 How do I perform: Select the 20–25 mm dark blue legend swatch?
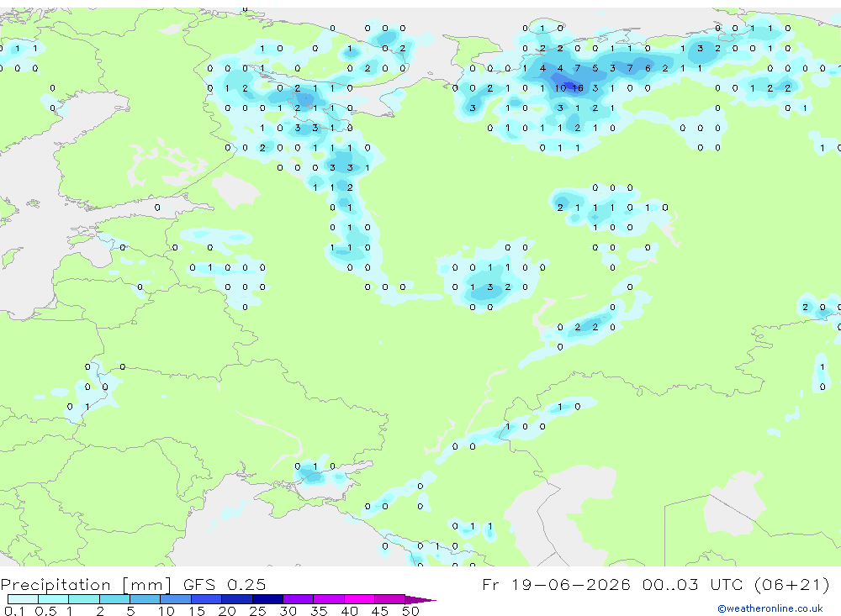click(x=237, y=599)
